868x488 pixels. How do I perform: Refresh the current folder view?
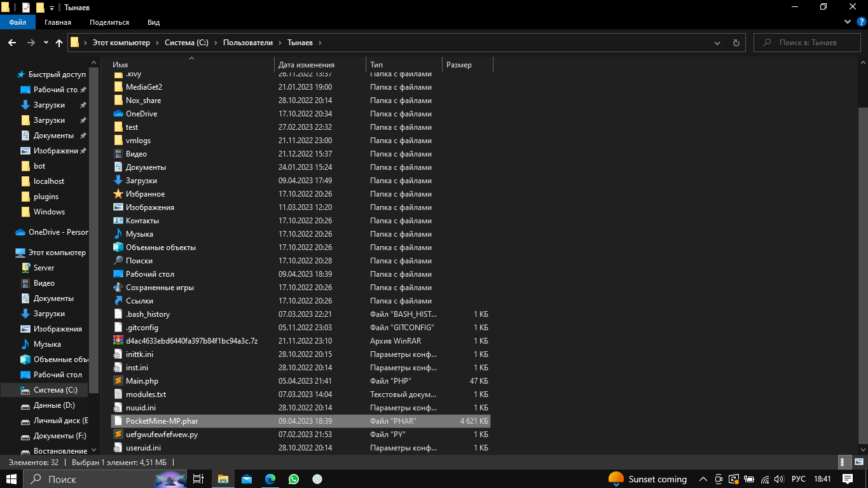(736, 43)
